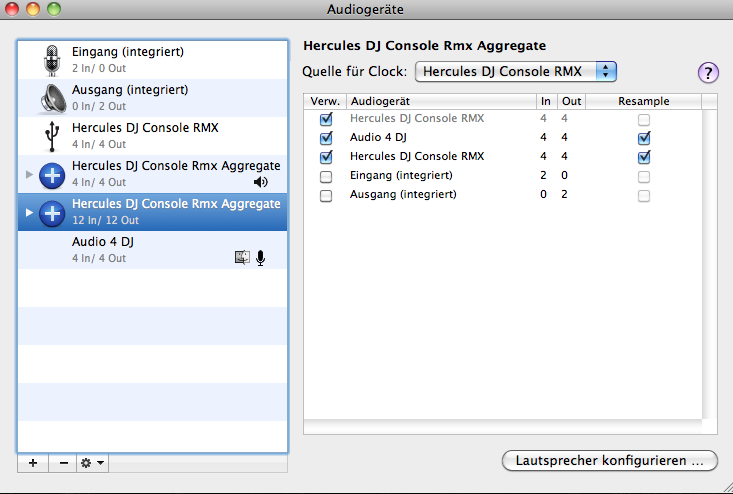Uncheck Verw. for Audio 4 DJ
733x494 pixels.
point(326,138)
